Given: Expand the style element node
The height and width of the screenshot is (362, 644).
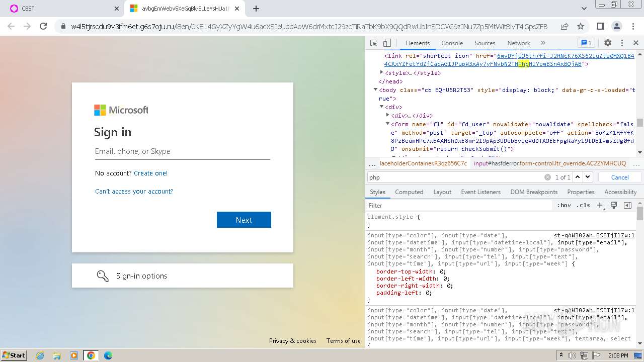Looking at the screenshot, I should [381, 73].
